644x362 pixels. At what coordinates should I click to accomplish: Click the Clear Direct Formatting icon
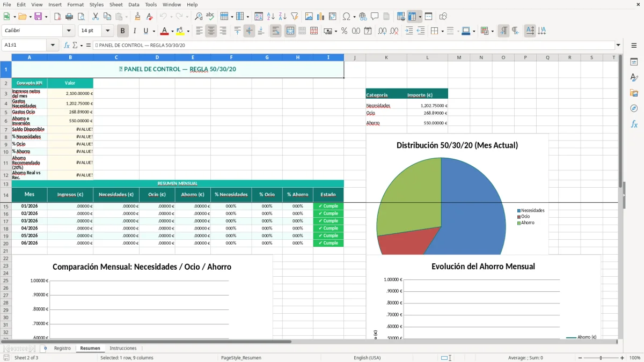tap(150, 17)
